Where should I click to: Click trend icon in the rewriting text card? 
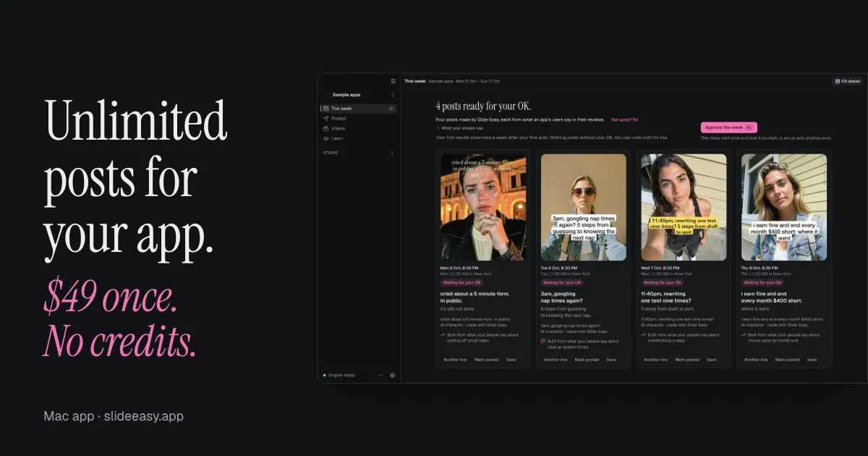pos(644,334)
